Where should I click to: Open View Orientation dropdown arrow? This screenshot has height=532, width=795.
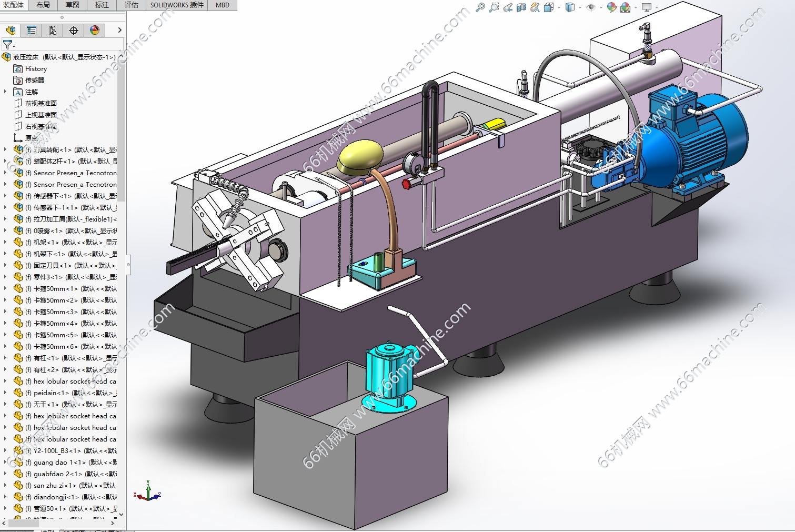559,7
